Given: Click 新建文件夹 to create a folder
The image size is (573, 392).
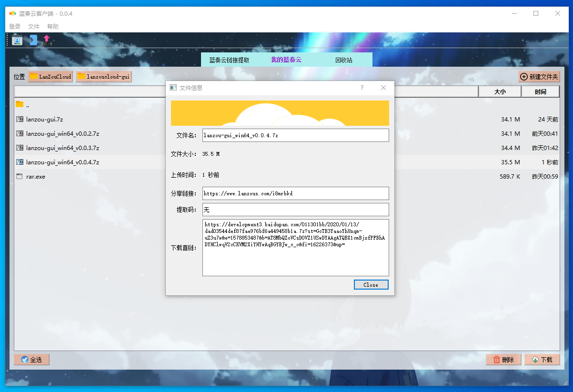Looking at the screenshot, I should 539,76.
